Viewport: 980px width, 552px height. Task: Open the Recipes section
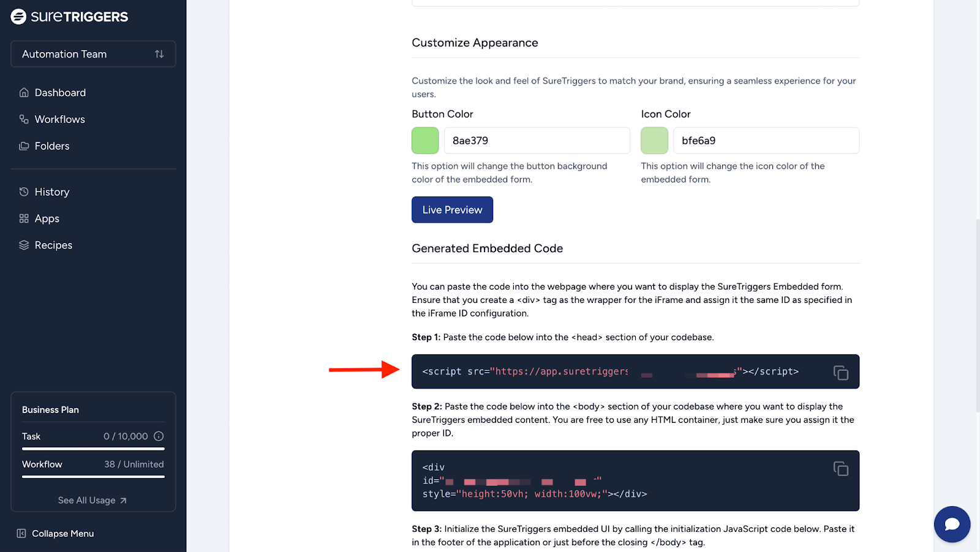point(53,245)
